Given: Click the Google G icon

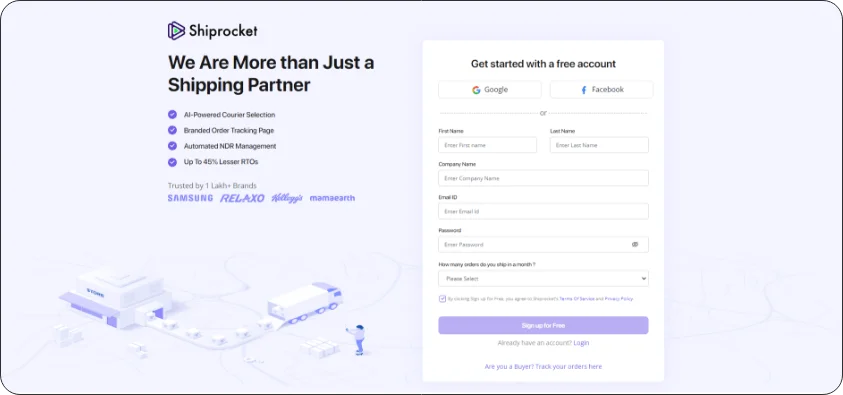Looking at the screenshot, I should pos(476,90).
